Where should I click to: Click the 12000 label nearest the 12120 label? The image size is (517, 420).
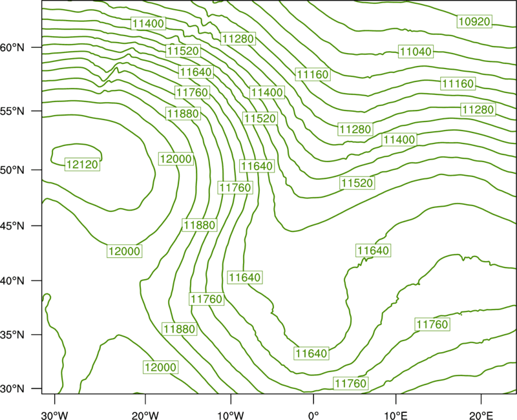click(176, 159)
